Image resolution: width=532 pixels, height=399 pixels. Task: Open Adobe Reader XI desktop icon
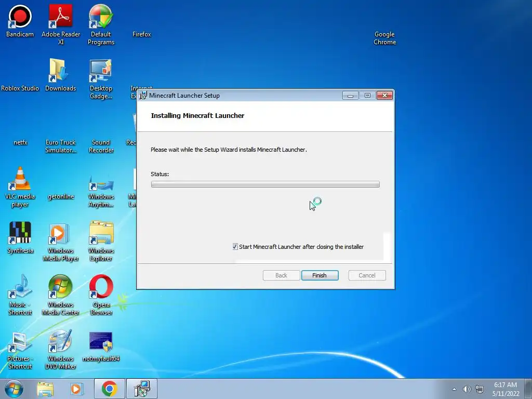61,24
